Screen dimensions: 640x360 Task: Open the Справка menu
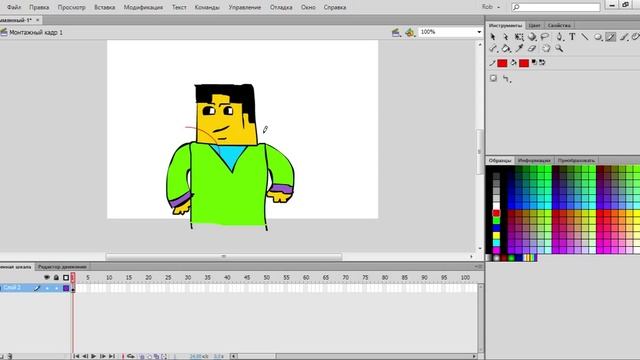coord(335,7)
